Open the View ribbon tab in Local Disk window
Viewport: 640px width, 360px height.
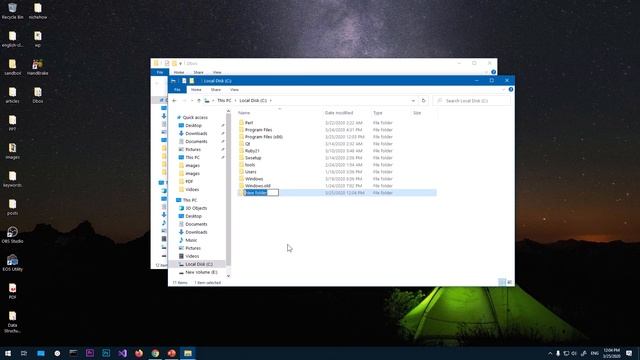[x=234, y=89]
